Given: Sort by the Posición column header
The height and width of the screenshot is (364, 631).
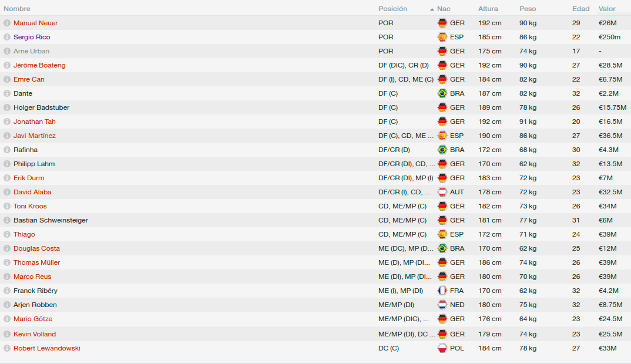Looking at the screenshot, I should coord(392,8).
